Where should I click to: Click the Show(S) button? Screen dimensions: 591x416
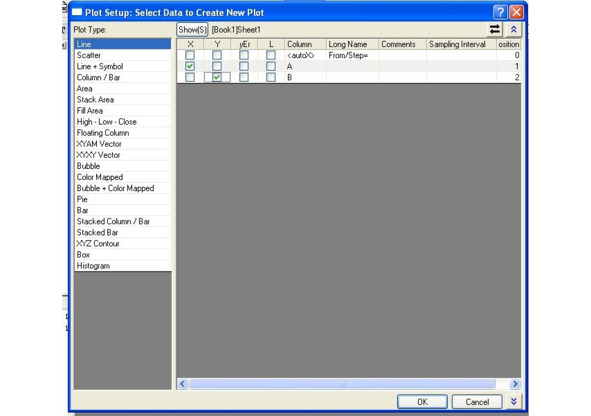192,29
